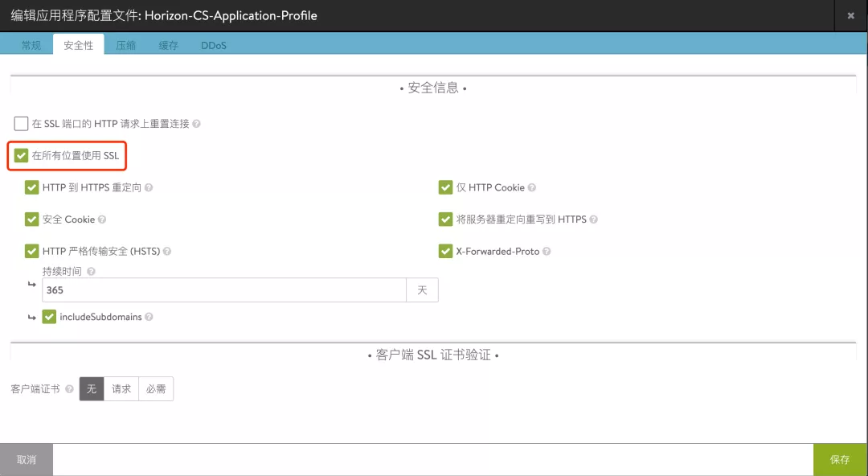Enable 在 SSL 端口的 HTTP 请求上重置连接
Image resolution: width=868 pixels, height=476 pixels.
click(x=21, y=124)
